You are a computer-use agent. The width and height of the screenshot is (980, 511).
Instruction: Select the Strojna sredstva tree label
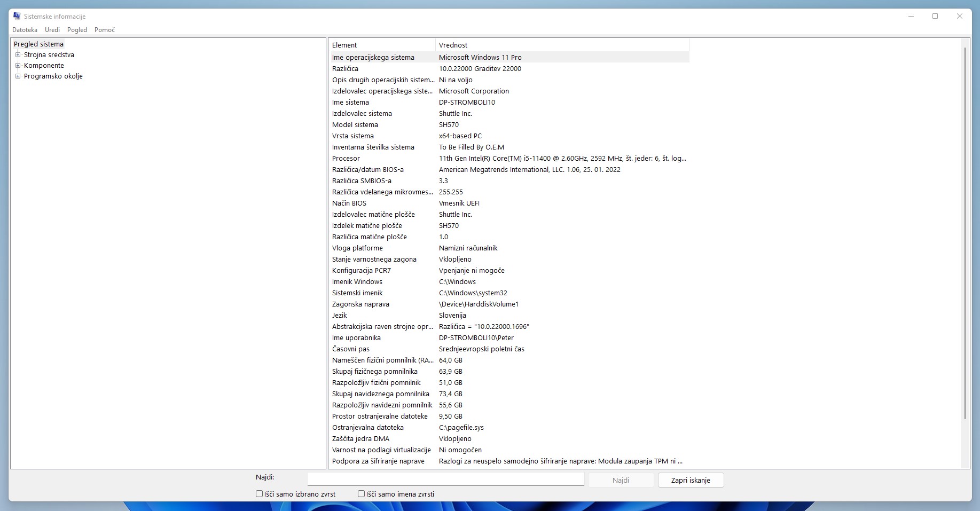(x=49, y=55)
